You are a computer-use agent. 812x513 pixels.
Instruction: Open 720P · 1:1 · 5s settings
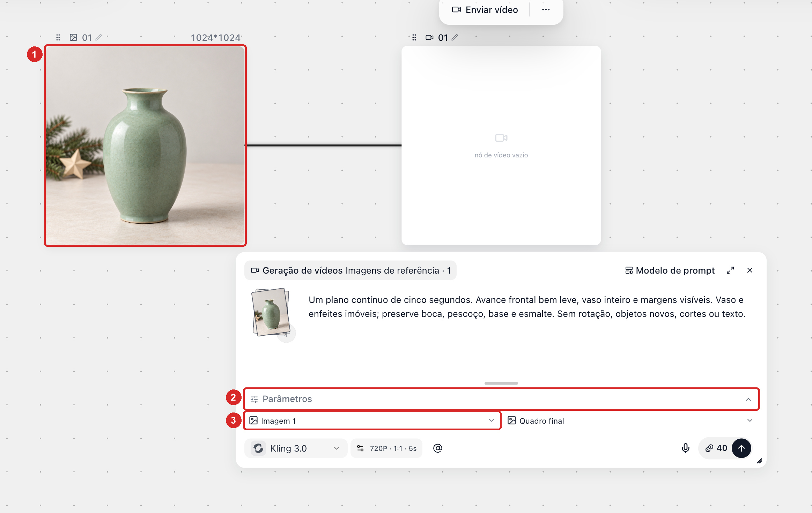click(386, 448)
